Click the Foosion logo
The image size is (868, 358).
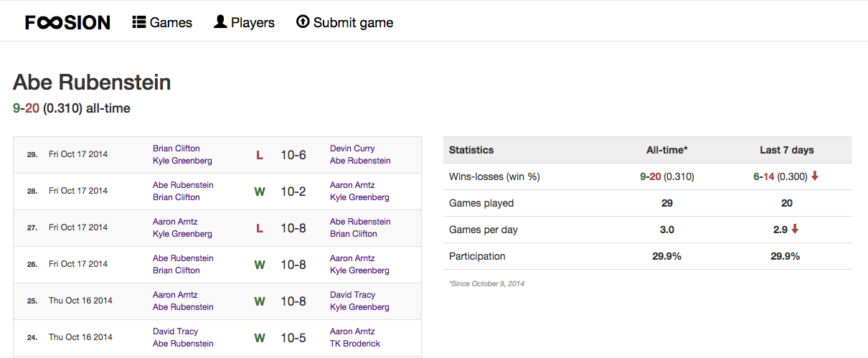(x=68, y=22)
